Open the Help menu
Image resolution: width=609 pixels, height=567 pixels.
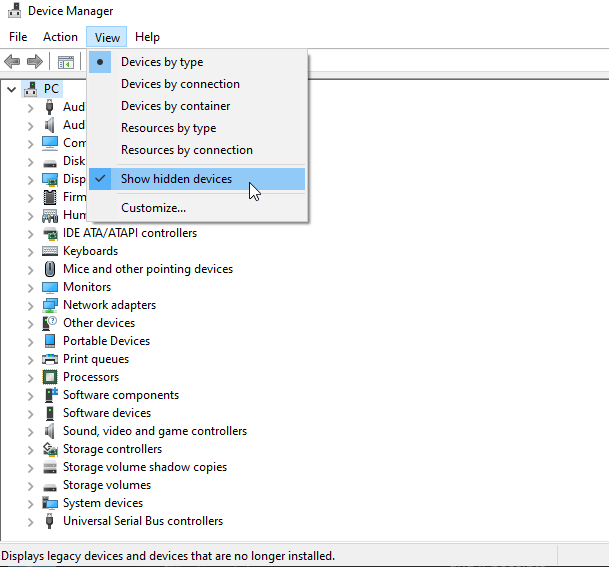coord(147,37)
